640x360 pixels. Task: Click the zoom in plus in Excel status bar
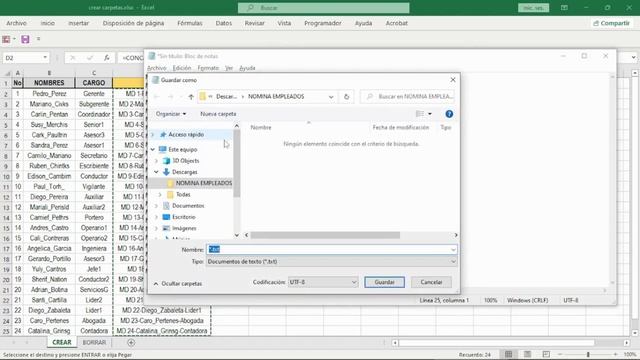pyautogui.click(x=616, y=354)
